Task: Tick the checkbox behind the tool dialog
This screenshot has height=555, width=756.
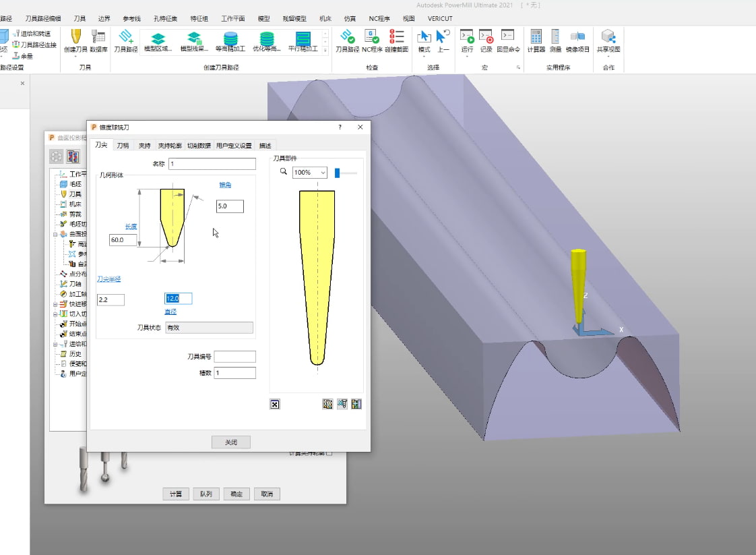Action: pyautogui.click(x=329, y=453)
